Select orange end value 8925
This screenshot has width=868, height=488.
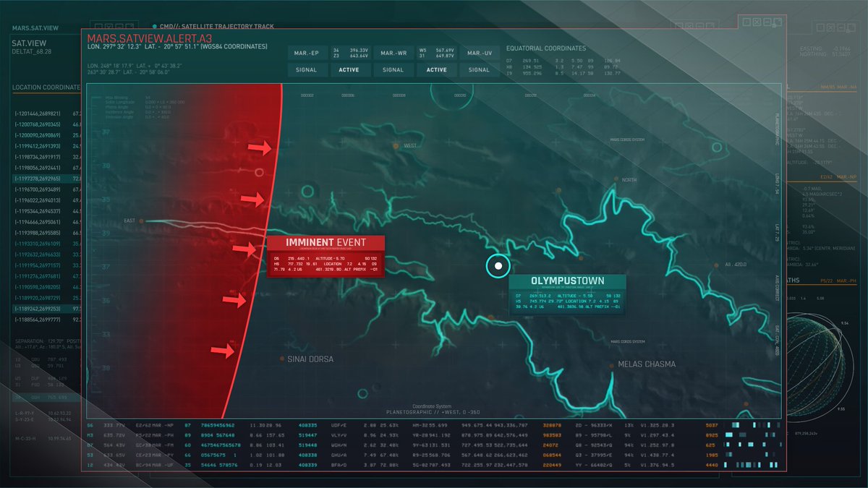pos(712,435)
